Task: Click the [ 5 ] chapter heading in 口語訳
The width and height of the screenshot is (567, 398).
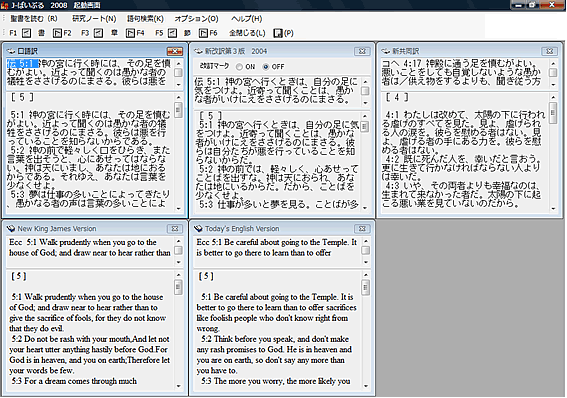Action: (x=22, y=97)
